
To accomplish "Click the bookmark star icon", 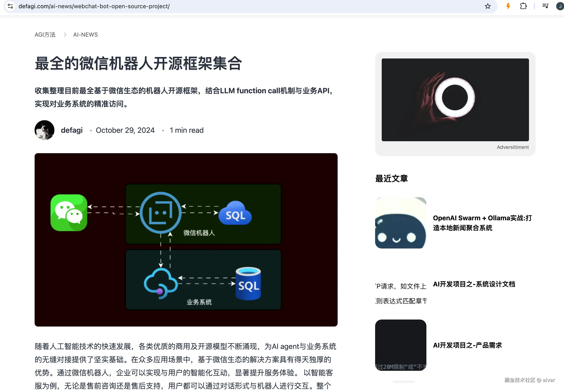I will 487,6.
